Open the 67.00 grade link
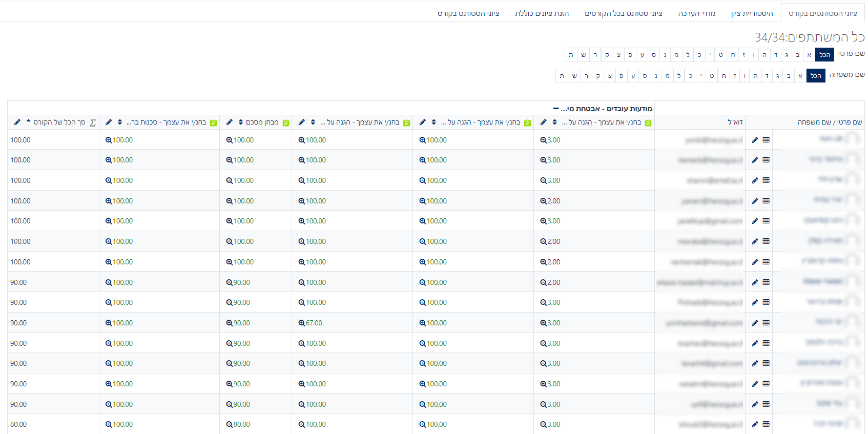Screen dimensions: 868x434 click(x=314, y=323)
